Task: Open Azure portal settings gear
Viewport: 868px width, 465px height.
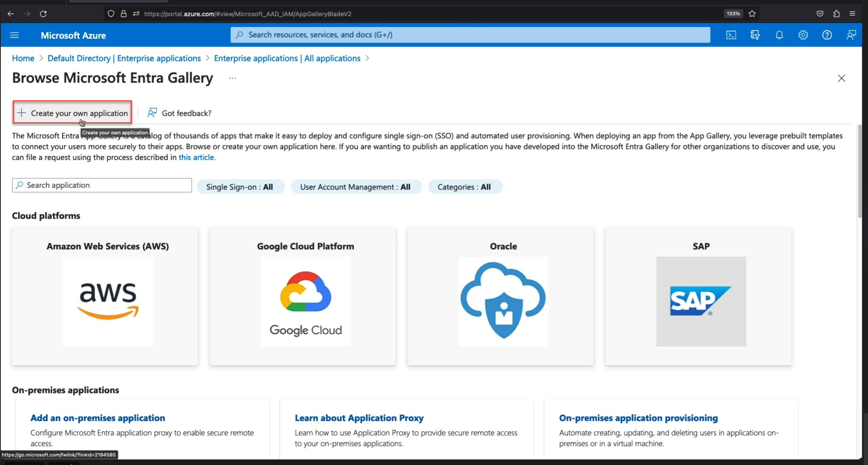Action: pyautogui.click(x=803, y=35)
